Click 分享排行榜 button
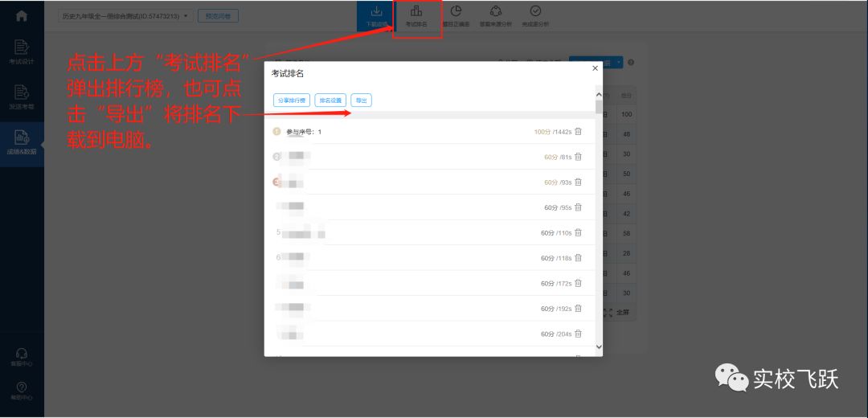 tap(292, 100)
